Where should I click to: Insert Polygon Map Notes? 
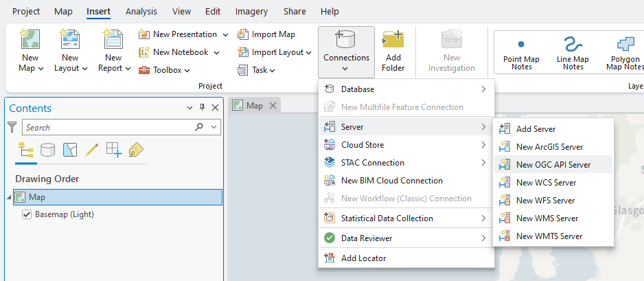[625, 53]
